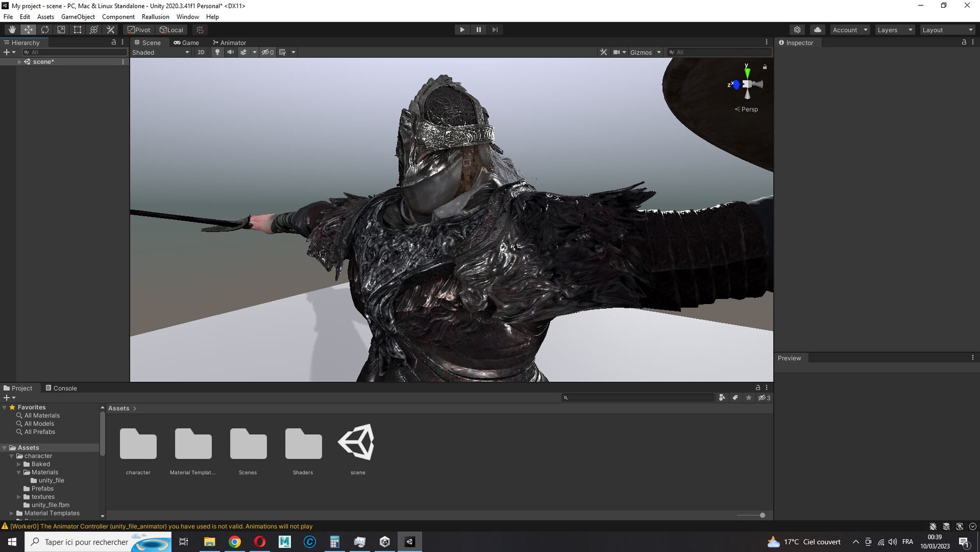
Task: Select the Move tool
Action: pyautogui.click(x=28, y=29)
